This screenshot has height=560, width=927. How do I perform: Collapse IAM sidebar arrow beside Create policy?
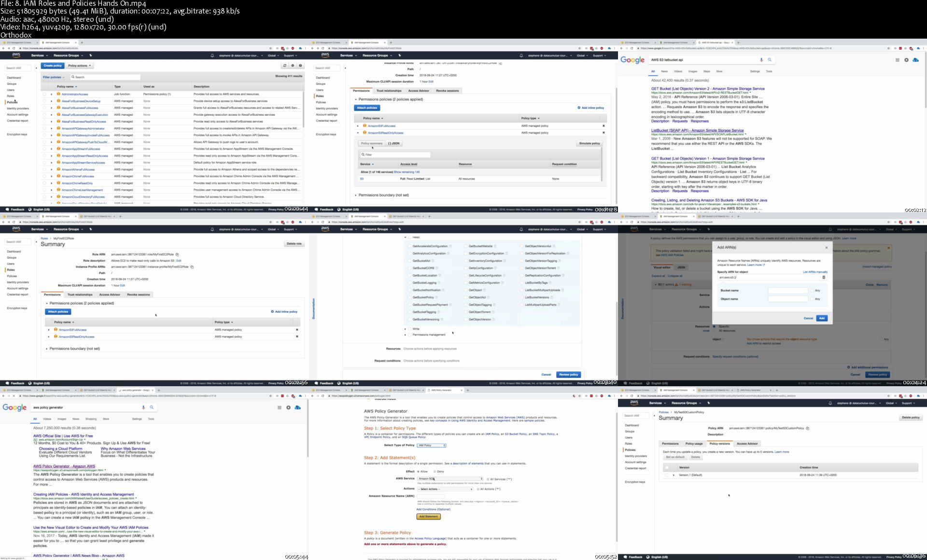point(36,68)
